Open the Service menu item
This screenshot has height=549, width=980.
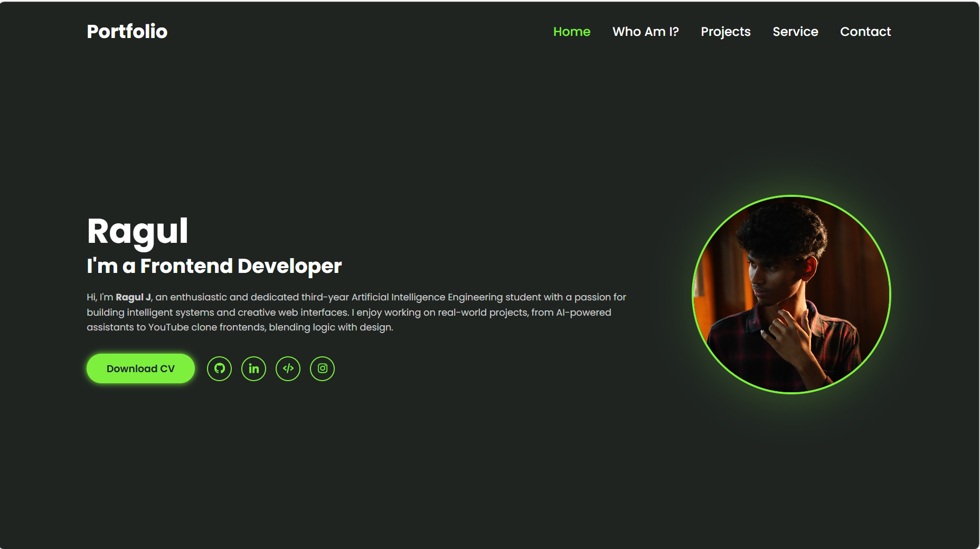795,32
